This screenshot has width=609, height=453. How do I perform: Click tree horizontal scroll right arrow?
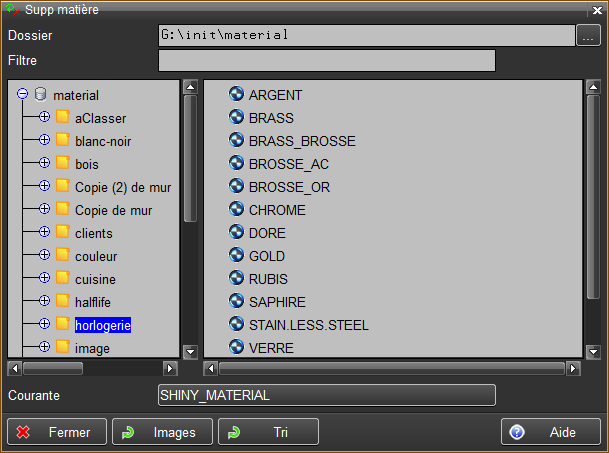[x=170, y=368]
